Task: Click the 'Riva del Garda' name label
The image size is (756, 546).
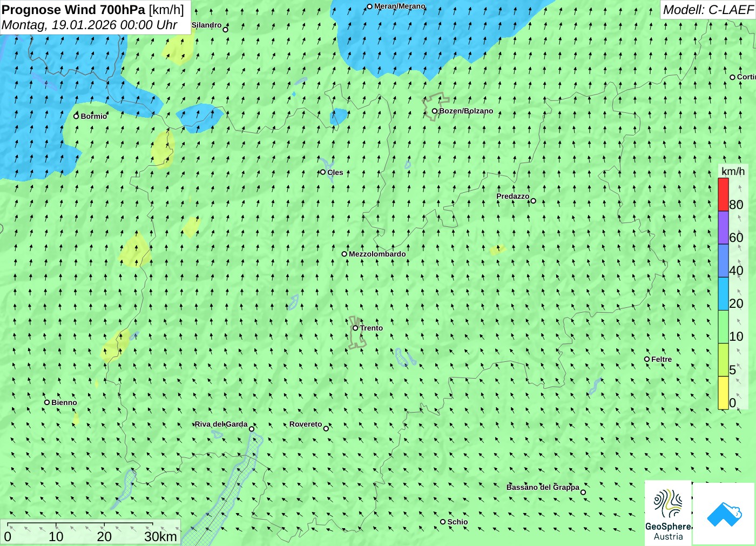Action: (221, 424)
